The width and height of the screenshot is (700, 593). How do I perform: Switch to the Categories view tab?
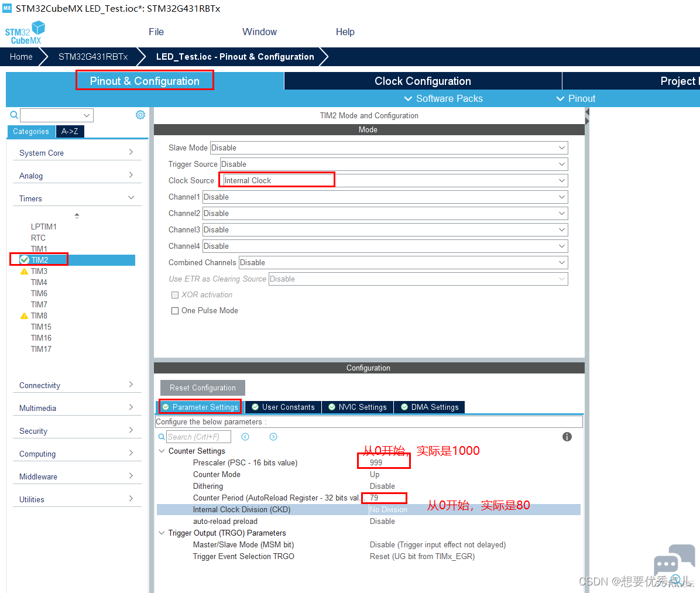point(31,131)
